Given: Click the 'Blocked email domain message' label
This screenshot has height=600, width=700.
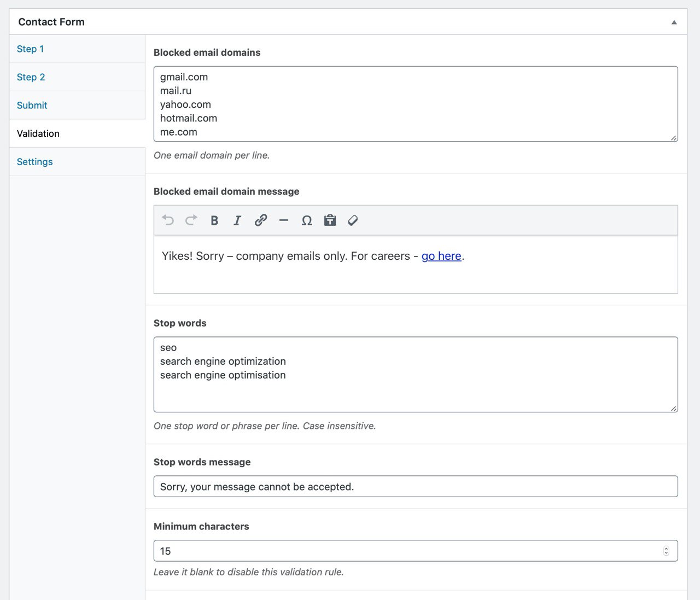Looking at the screenshot, I should (x=226, y=191).
